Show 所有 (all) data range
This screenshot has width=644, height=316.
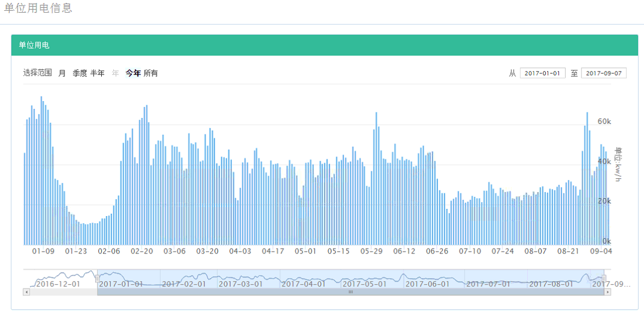151,73
